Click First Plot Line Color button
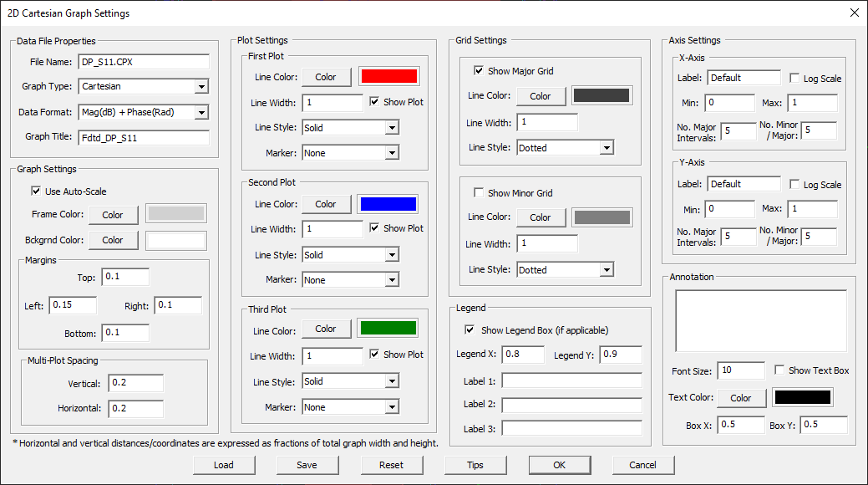This screenshot has width=868, height=485. click(x=326, y=77)
